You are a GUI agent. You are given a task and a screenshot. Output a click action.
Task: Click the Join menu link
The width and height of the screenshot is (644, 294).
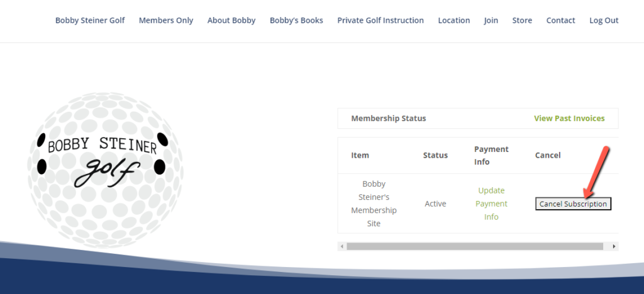click(491, 20)
